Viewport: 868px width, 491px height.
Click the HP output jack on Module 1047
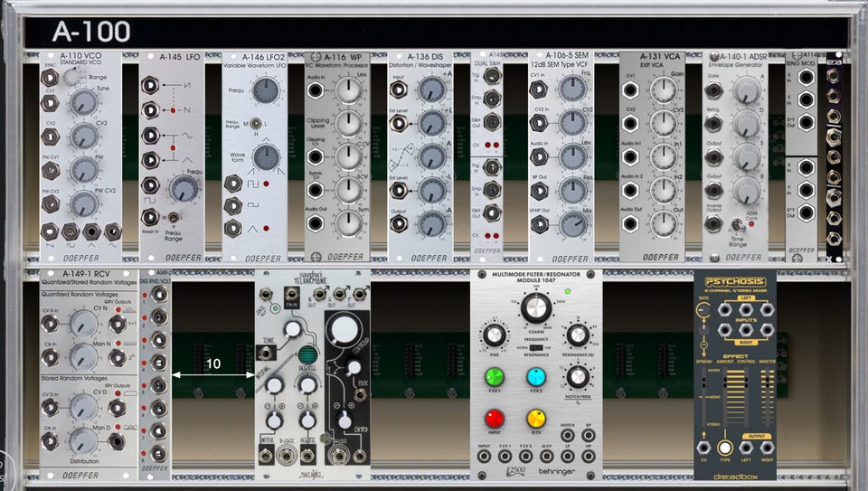pyautogui.click(x=589, y=456)
